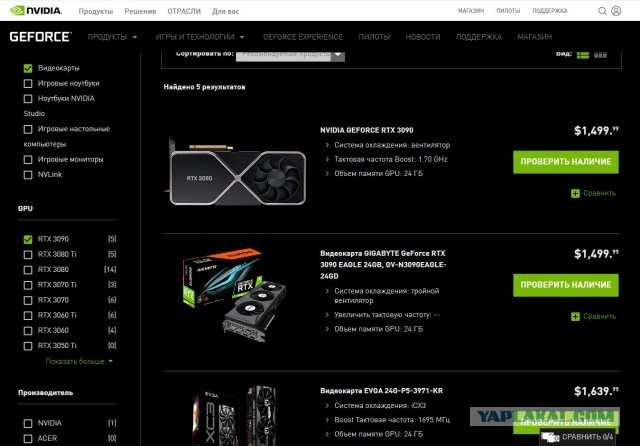Viewport: 640px width, 446px height.
Task: Click МАГАЗИН link in top bar
Action: click(471, 11)
